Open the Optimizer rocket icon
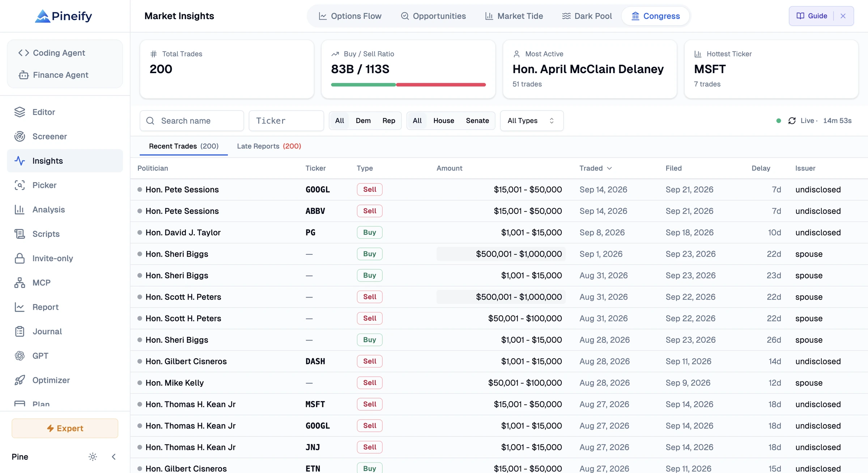This screenshot has width=868, height=473. coord(20,380)
